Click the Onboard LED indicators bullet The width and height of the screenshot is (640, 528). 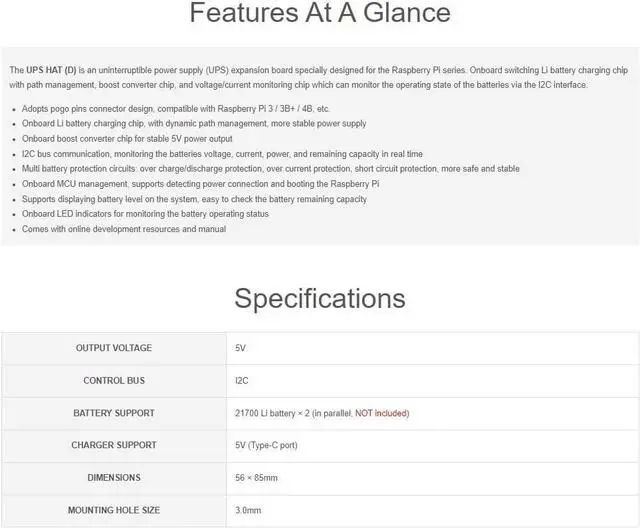click(145, 214)
